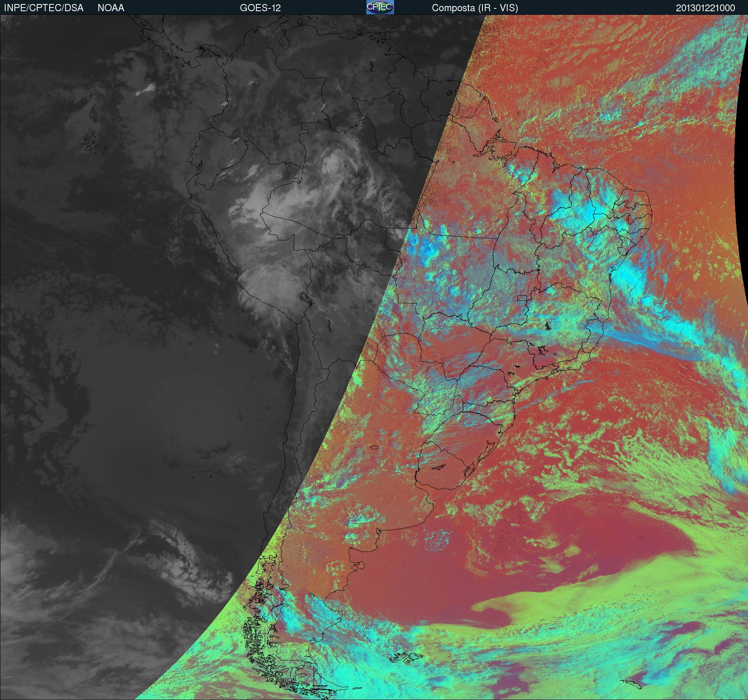Viewport: 748px width, 700px height.
Task: Click the GOES-12 satellite label
Action: [x=260, y=8]
